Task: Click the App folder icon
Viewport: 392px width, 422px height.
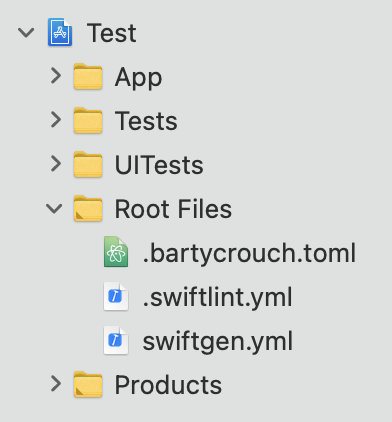Action: pyautogui.click(x=88, y=77)
